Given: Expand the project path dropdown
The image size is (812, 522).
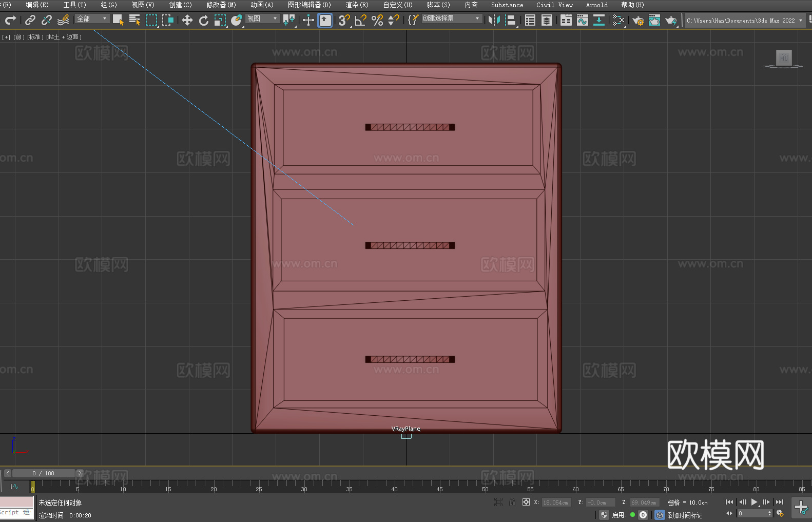Looking at the screenshot, I should point(800,21).
